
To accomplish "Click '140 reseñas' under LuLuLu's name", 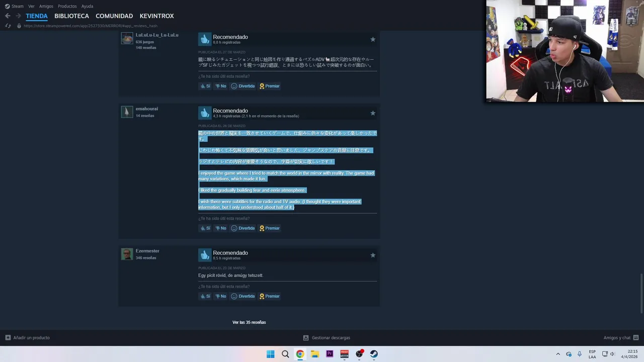I will tap(146, 48).
